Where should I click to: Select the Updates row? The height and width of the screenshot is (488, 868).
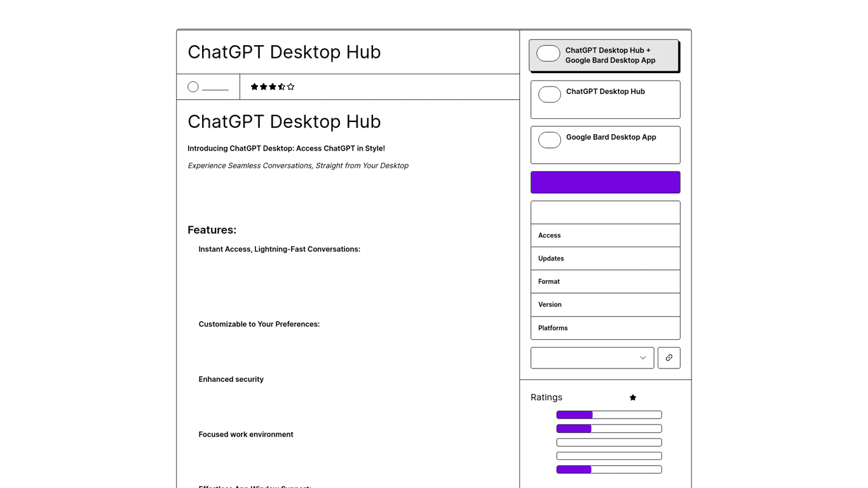[x=605, y=258]
